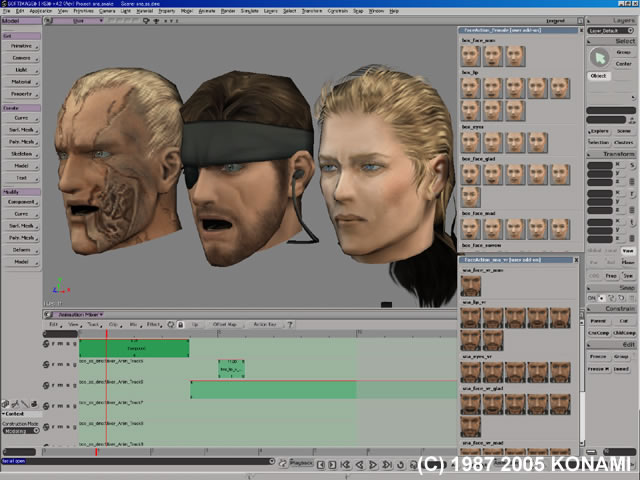Step to previous frame button
This screenshot has height=480, width=640.
321,464
